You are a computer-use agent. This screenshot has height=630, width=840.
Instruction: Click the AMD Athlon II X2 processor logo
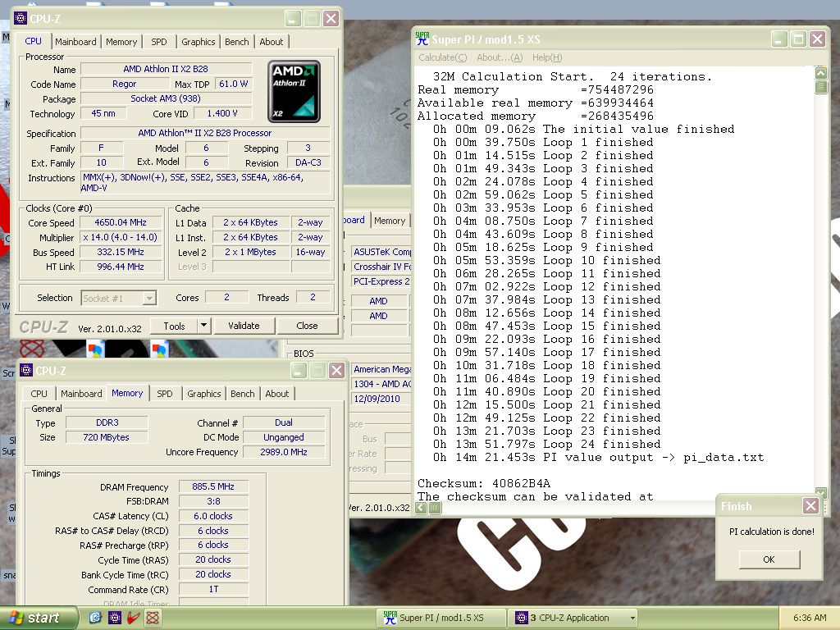click(x=294, y=92)
